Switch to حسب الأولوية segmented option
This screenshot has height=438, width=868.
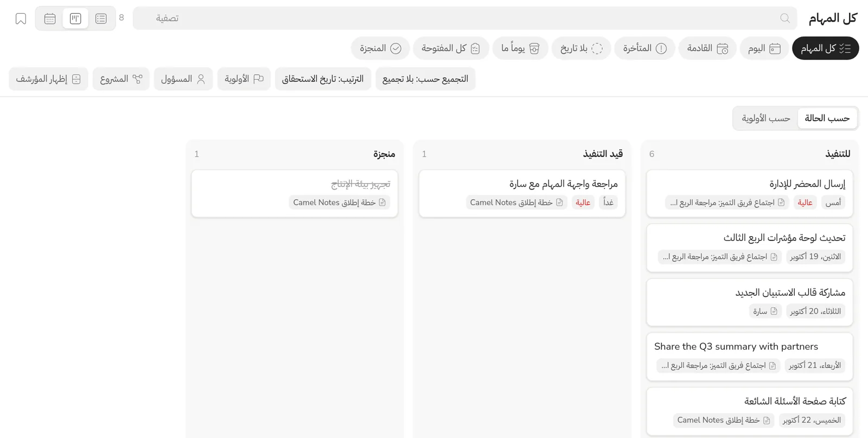(766, 118)
